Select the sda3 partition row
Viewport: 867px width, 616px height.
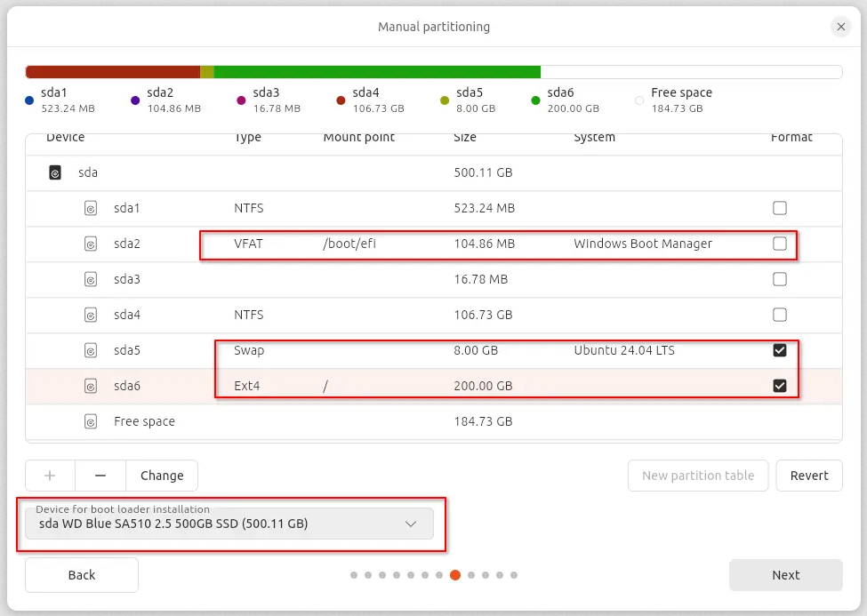(x=356, y=279)
